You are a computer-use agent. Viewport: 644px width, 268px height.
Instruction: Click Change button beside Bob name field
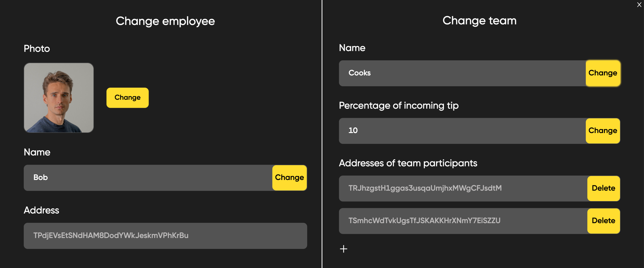pos(289,177)
